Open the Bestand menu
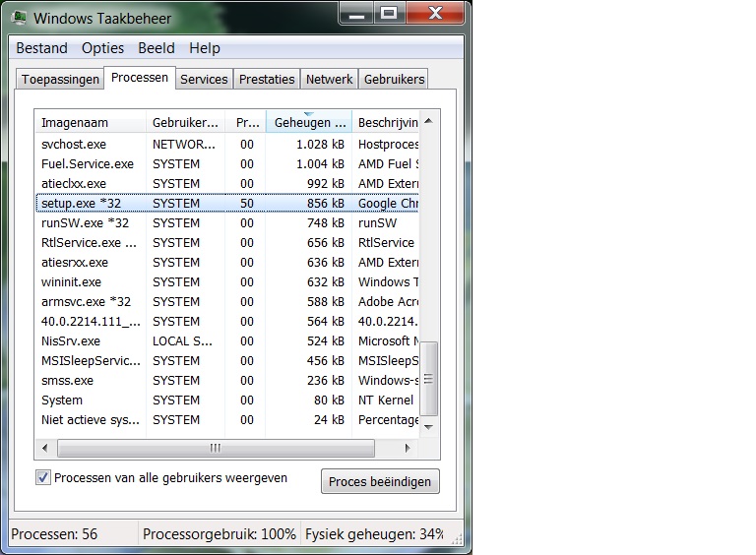756x555 pixels. pos(41,48)
